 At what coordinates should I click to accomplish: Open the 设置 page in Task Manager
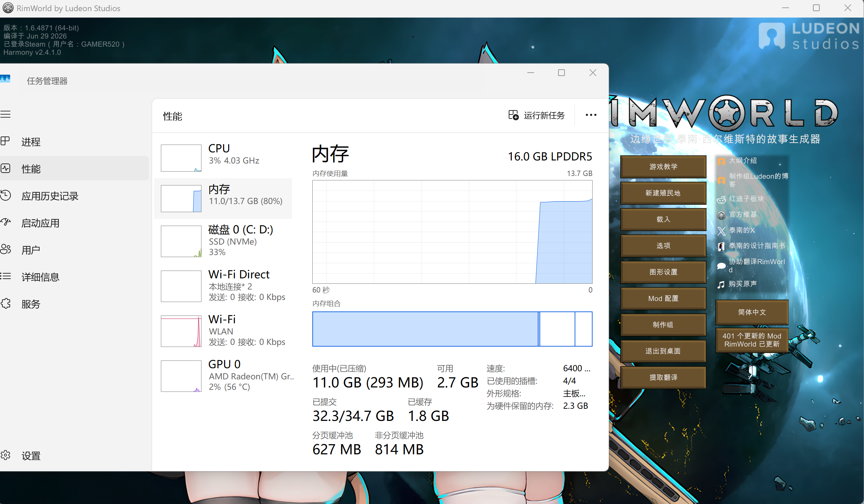click(x=74, y=456)
